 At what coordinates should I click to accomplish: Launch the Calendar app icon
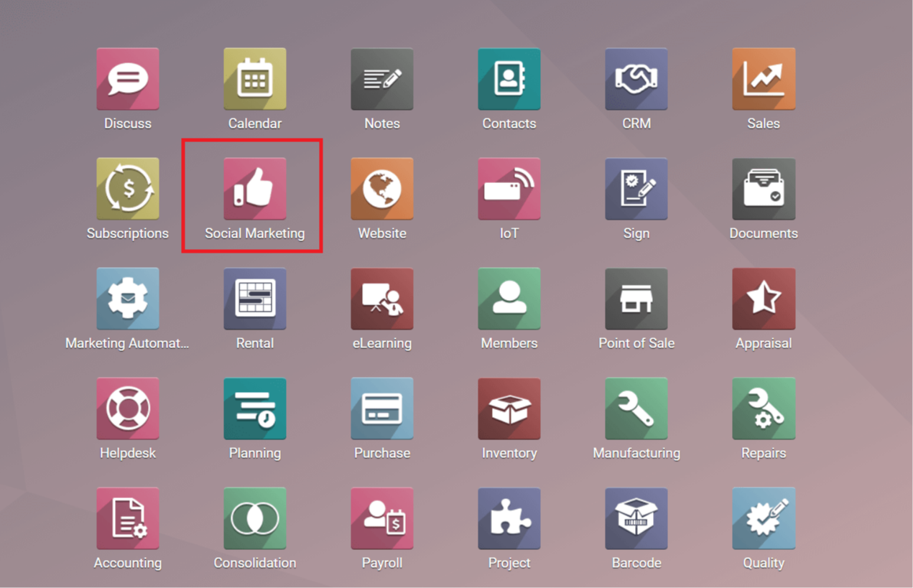pyautogui.click(x=255, y=79)
